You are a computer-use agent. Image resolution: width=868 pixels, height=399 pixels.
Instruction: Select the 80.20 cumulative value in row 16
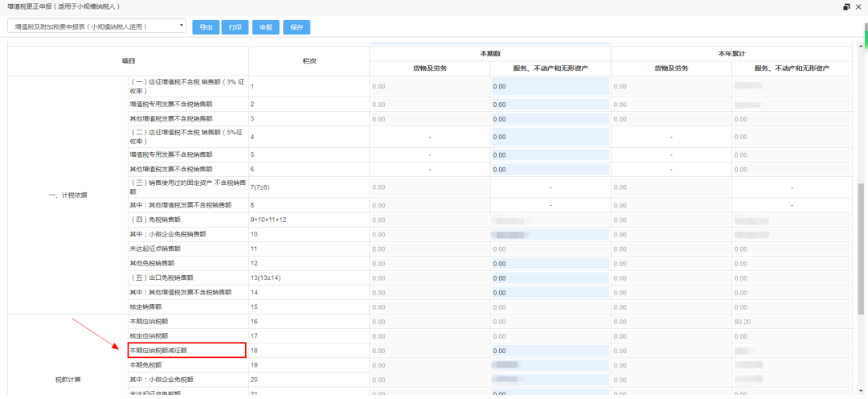pyautogui.click(x=743, y=322)
